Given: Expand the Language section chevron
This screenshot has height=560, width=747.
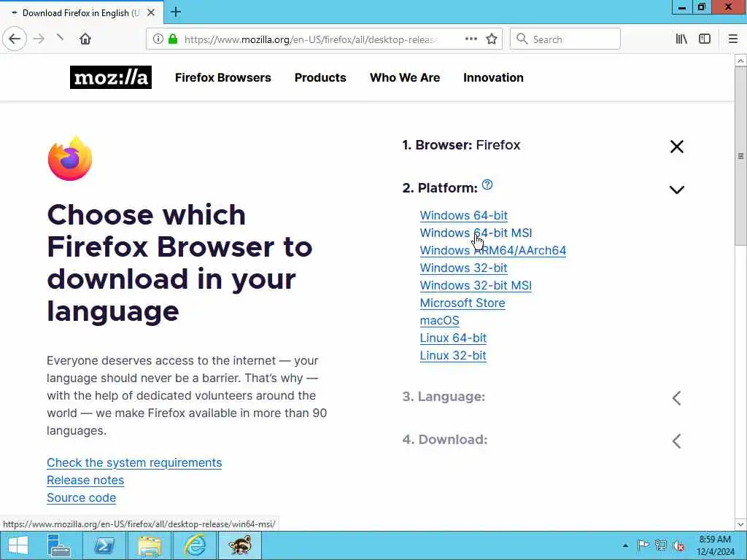Looking at the screenshot, I should (677, 398).
